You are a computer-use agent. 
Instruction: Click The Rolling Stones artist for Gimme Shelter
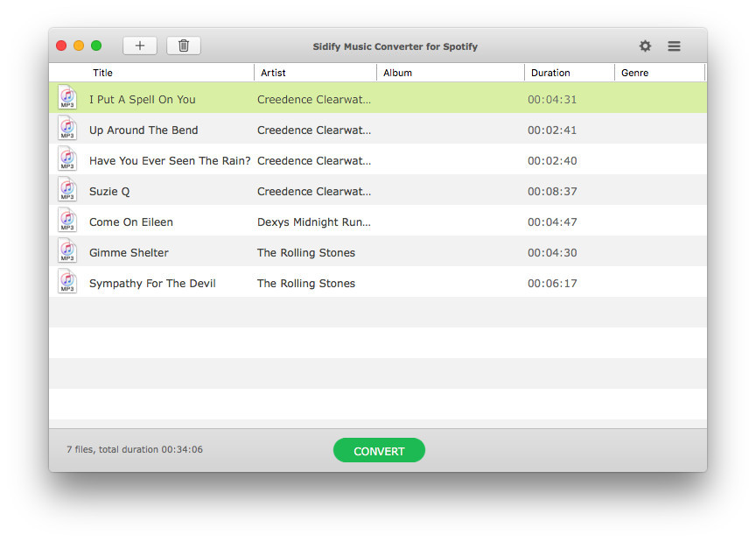[x=306, y=253]
